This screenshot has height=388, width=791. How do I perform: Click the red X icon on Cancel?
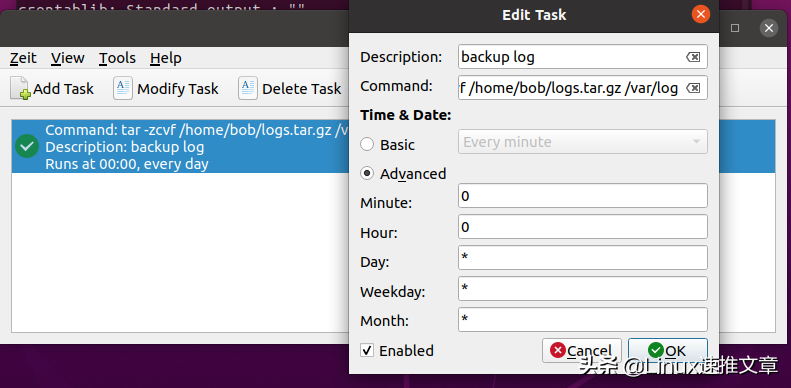coord(558,350)
